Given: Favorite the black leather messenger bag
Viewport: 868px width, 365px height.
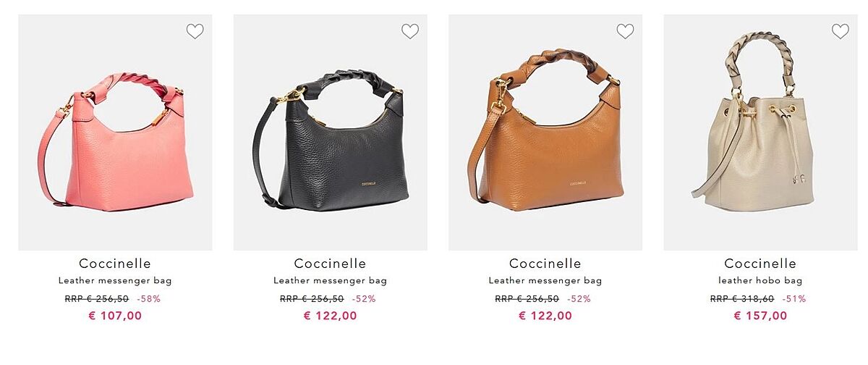Looking at the screenshot, I should (410, 31).
